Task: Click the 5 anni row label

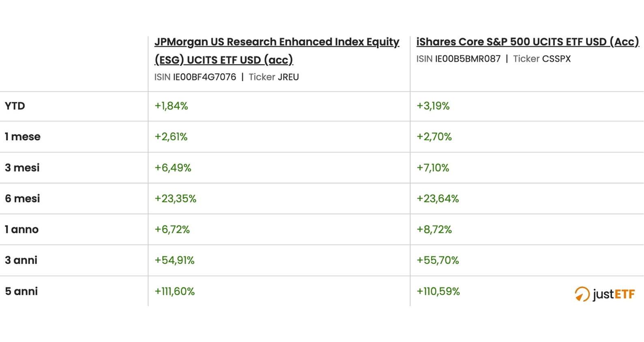Action: [21, 291]
